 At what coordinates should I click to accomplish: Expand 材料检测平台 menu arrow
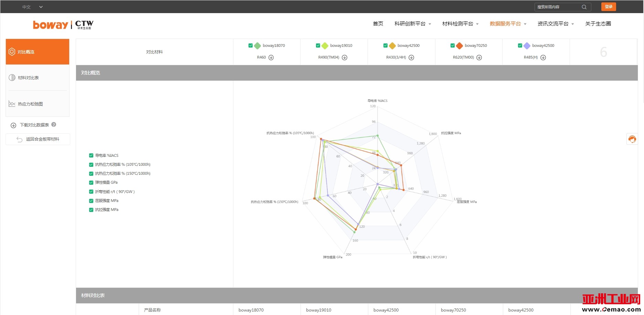[477, 24]
